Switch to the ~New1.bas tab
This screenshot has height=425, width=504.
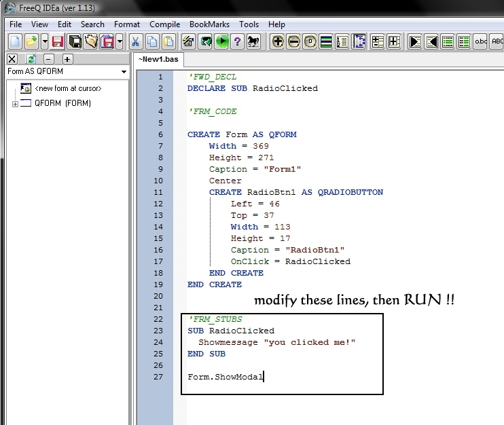pyautogui.click(x=158, y=60)
